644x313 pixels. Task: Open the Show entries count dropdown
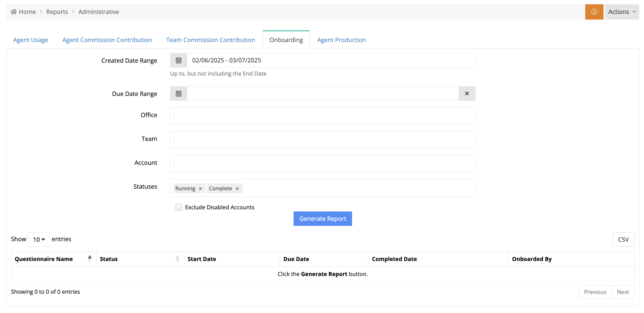(x=39, y=239)
